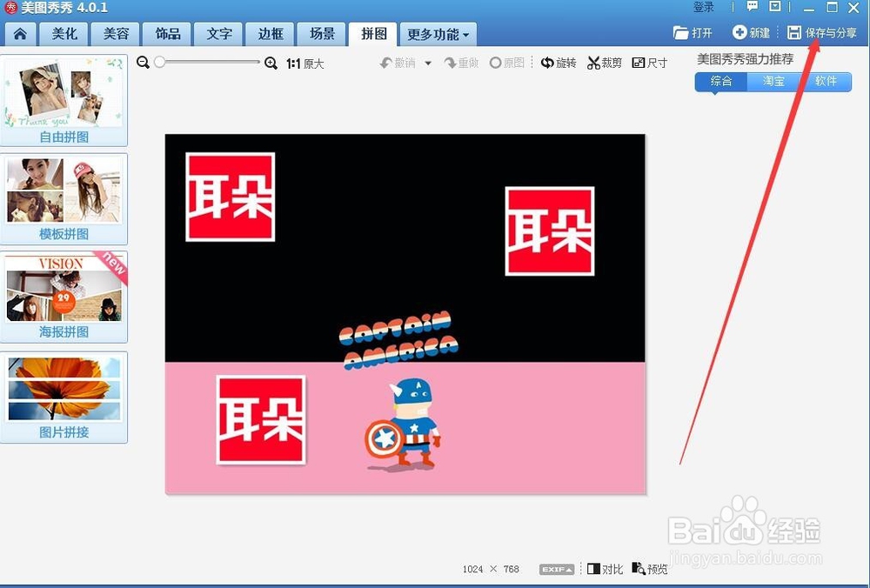Click the EXIF info button
This screenshot has width=870, height=588.
[x=557, y=569]
